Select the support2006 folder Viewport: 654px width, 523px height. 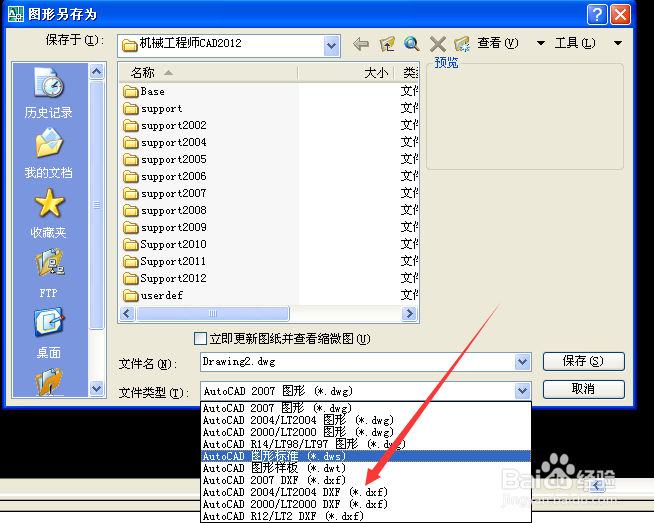pyautogui.click(x=165, y=177)
